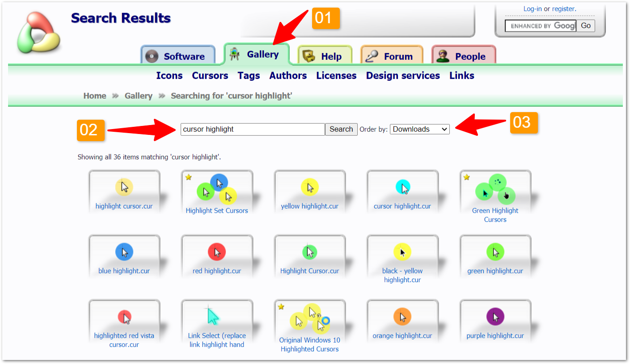Open the red highlight.cur link
This screenshot has width=630, height=364.
[x=217, y=271]
